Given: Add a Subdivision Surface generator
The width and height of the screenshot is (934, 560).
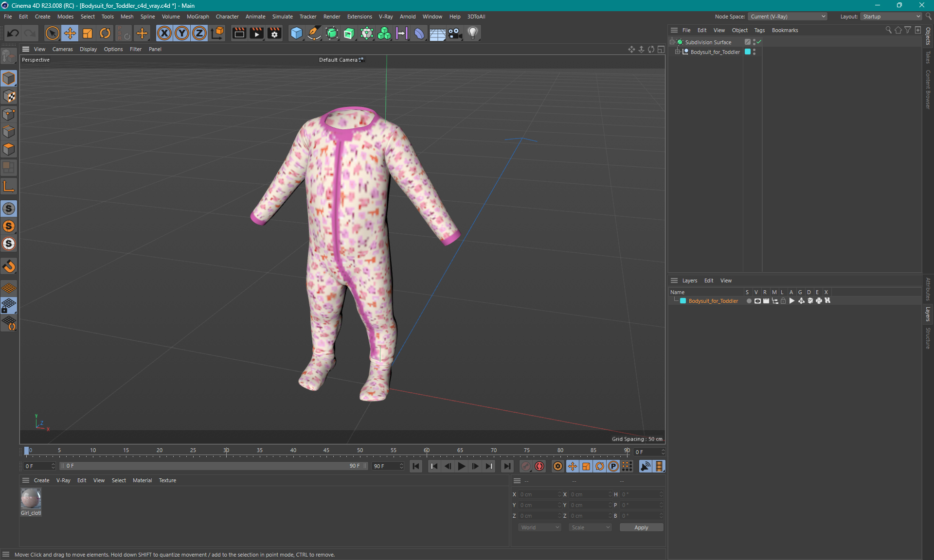Looking at the screenshot, I should 332,33.
